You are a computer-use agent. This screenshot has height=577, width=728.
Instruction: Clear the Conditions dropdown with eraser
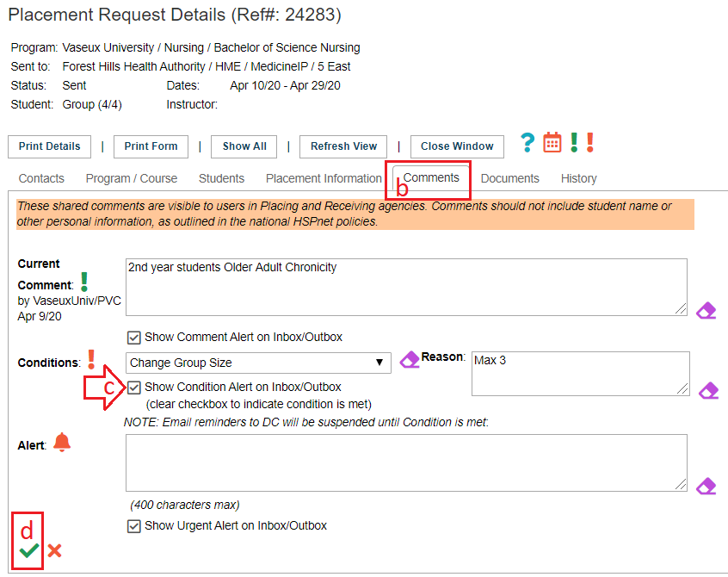410,360
